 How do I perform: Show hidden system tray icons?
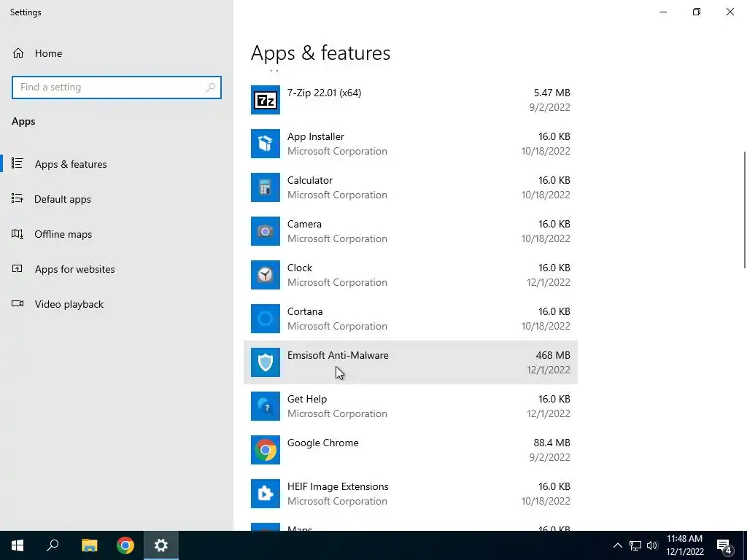coord(617,545)
